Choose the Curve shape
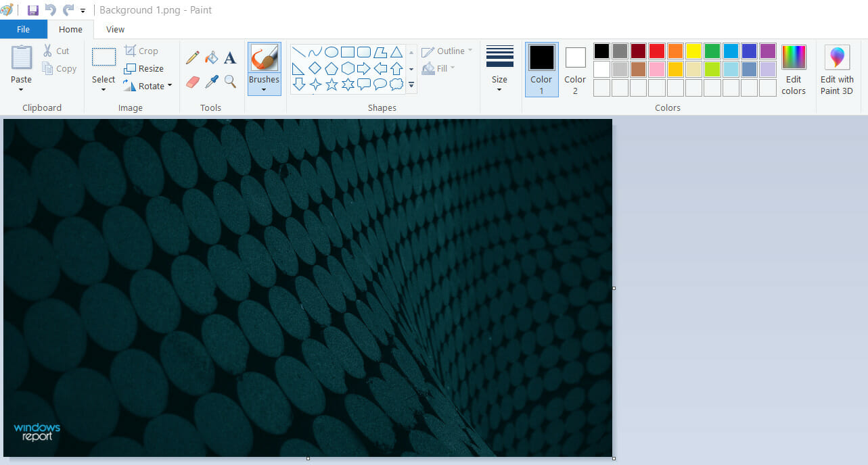Image resolution: width=868 pixels, height=465 pixels. point(315,52)
